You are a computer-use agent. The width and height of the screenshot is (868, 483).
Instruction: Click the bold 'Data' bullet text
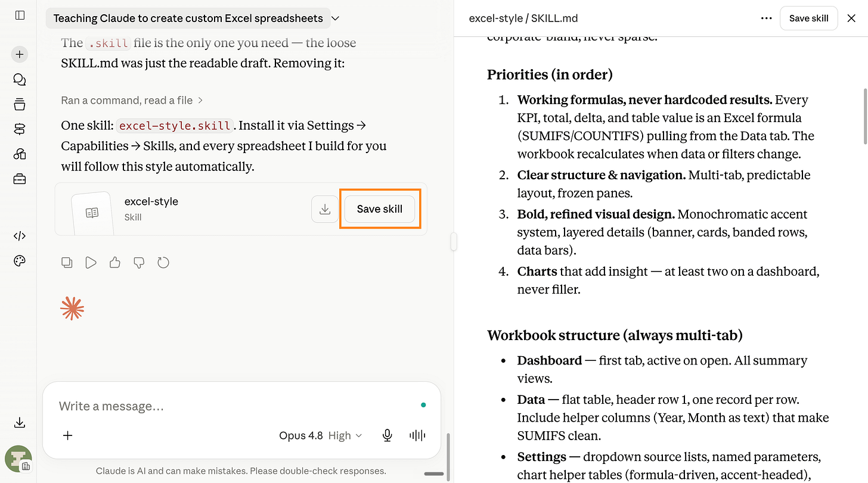(531, 400)
